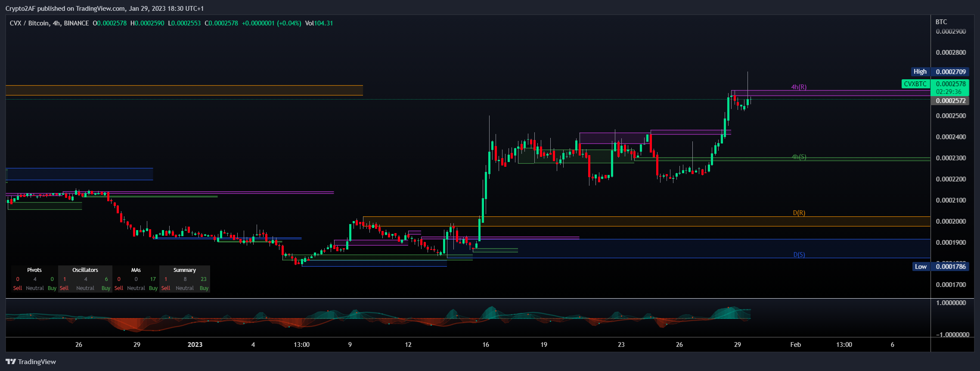Click the Summary heading in the ratings table
Screen dimensions: 980x371
(x=185, y=270)
